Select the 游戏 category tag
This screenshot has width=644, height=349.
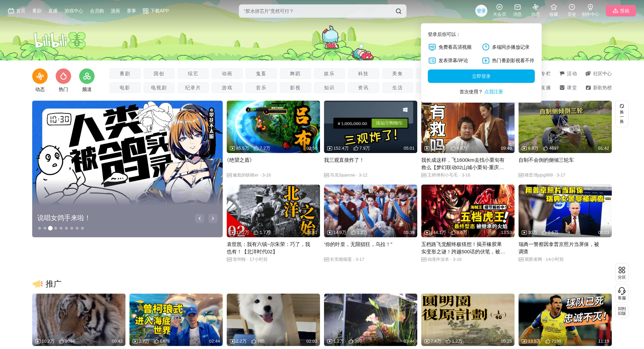tap(227, 88)
